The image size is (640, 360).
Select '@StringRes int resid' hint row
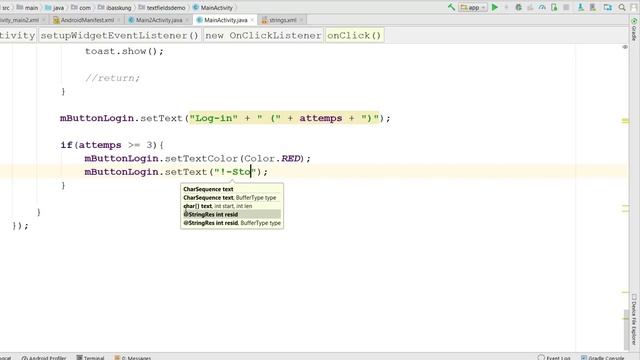(x=232, y=214)
